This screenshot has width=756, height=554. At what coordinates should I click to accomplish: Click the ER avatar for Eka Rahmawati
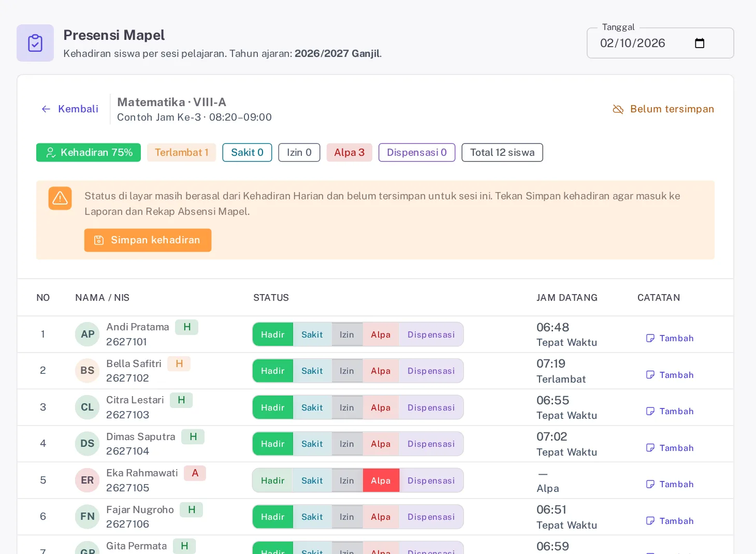88,480
